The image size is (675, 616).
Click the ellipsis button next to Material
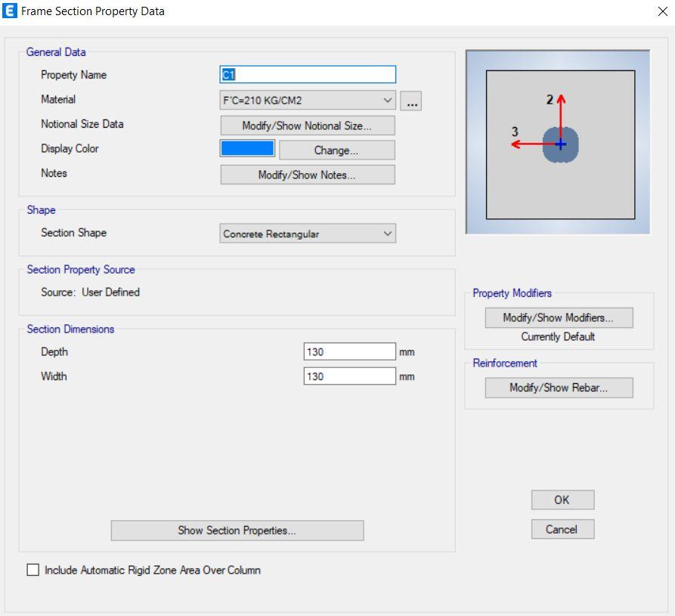click(x=410, y=101)
